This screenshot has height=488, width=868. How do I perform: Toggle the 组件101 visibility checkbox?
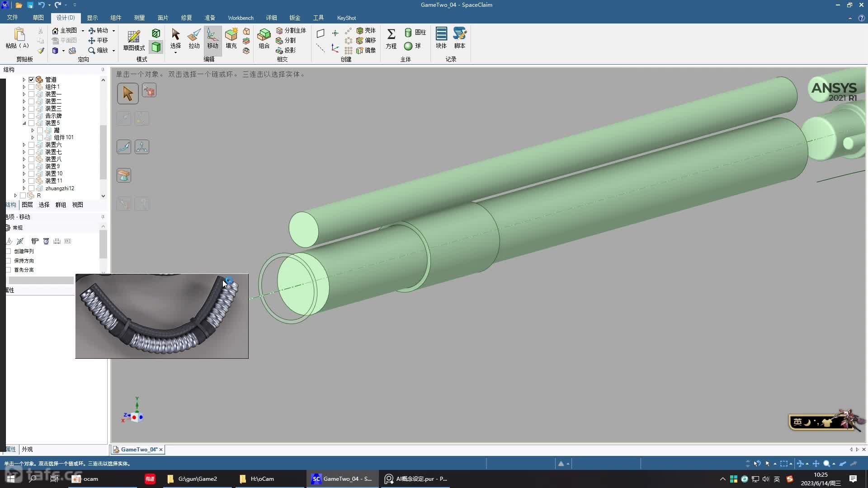[x=40, y=137]
